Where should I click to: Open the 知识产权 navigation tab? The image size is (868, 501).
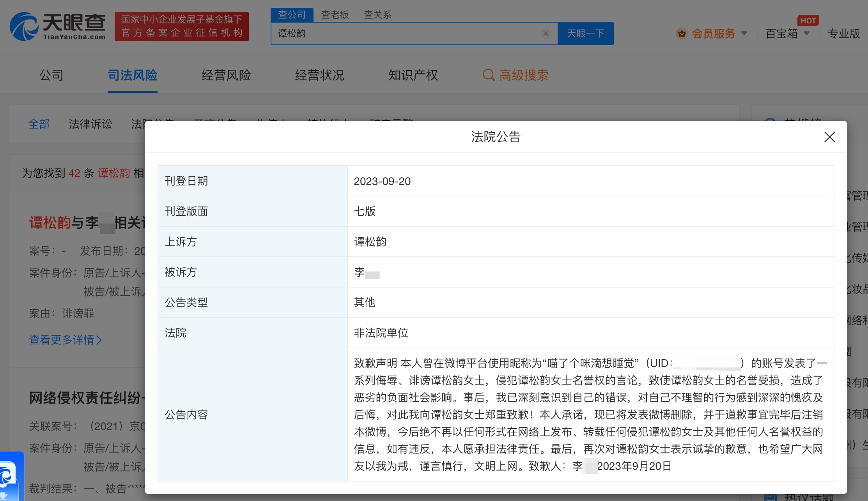pyautogui.click(x=413, y=75)
